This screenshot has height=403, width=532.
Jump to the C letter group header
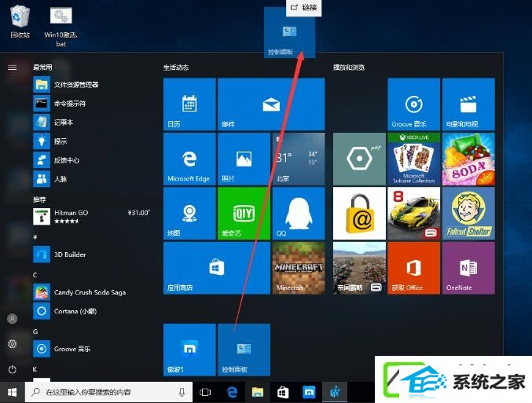(x=35, y=275)
